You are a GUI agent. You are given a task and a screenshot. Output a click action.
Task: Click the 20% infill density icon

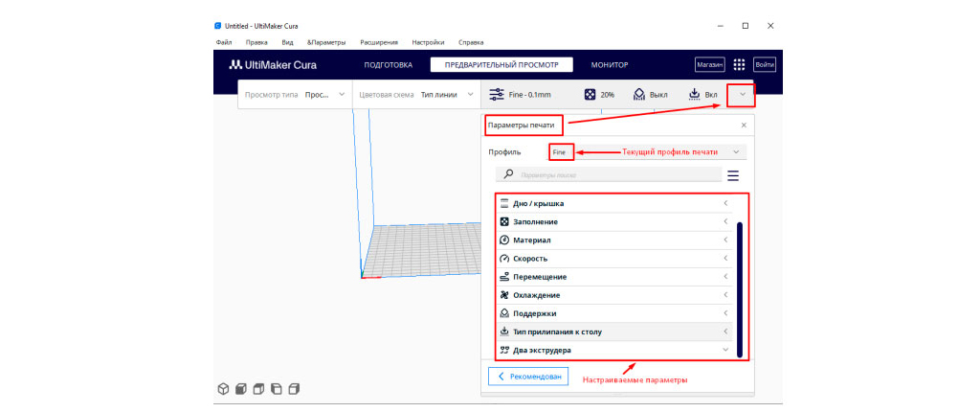[x=590, y=95]
